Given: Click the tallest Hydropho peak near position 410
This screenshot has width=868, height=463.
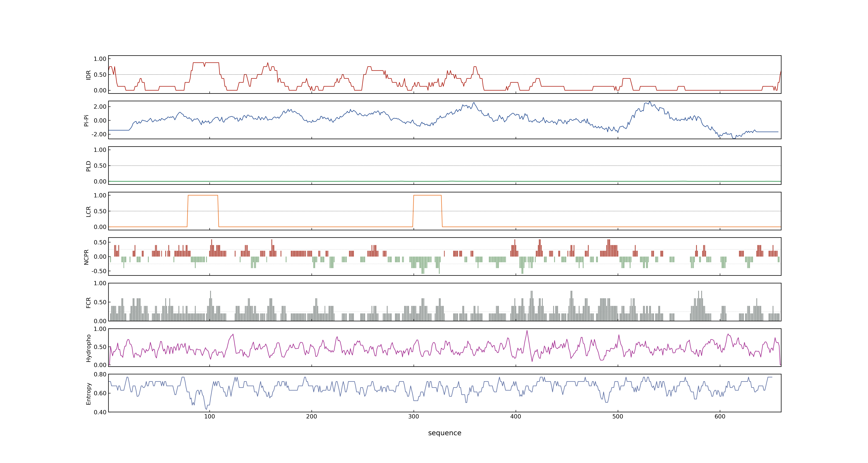Looking at the screenshot, I should (527, 331).
